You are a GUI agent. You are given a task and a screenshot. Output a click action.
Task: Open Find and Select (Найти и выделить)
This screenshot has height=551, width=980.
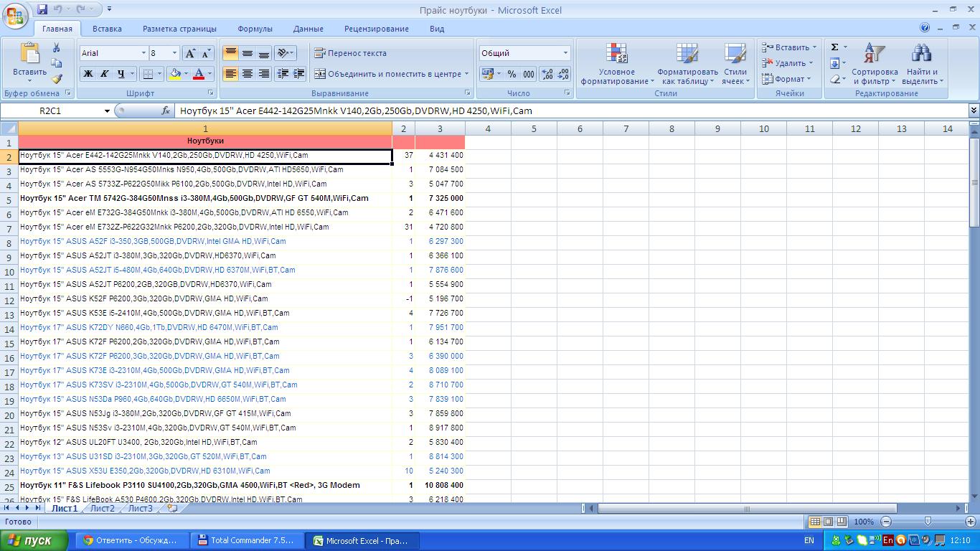click(922, 64)
